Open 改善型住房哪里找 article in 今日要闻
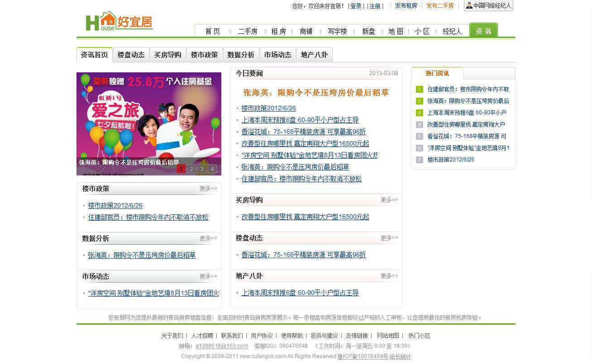The image size is (592, 364). click(x=305, y=144)
